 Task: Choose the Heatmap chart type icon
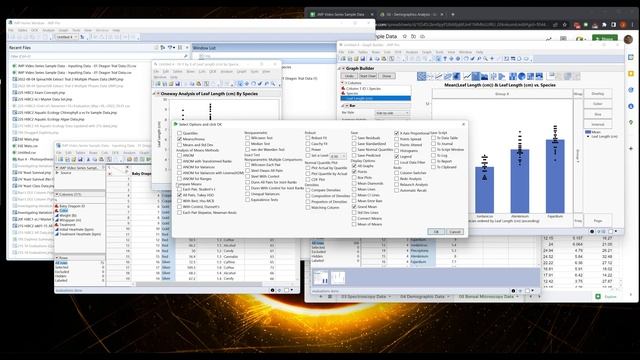pyautogui.click(x=513, y=76)
